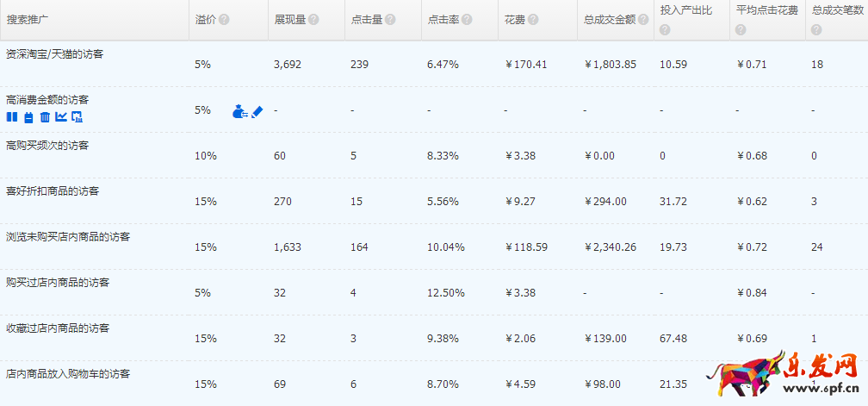Click the help icon beside 花费
868x406 pixels.
pos(534,20)
